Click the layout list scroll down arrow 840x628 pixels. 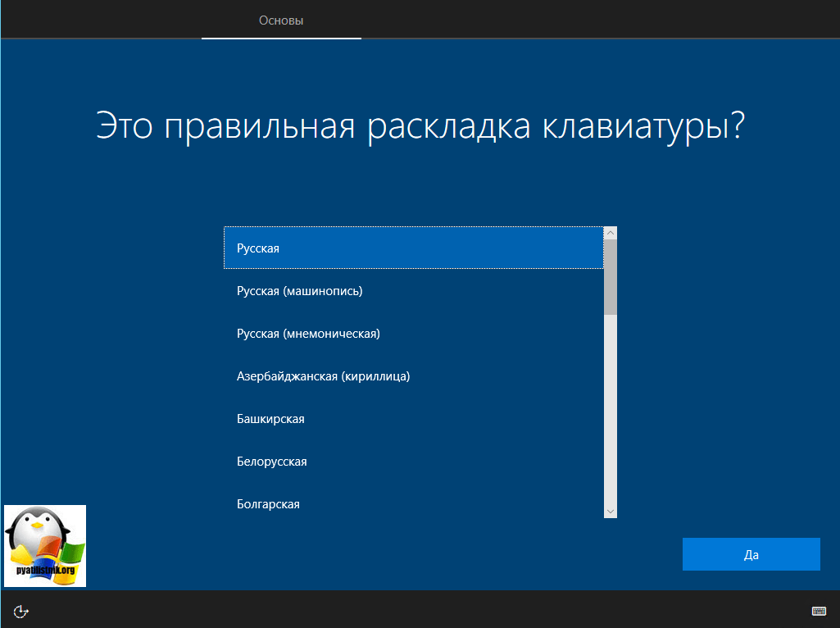[x=610, y=511]
